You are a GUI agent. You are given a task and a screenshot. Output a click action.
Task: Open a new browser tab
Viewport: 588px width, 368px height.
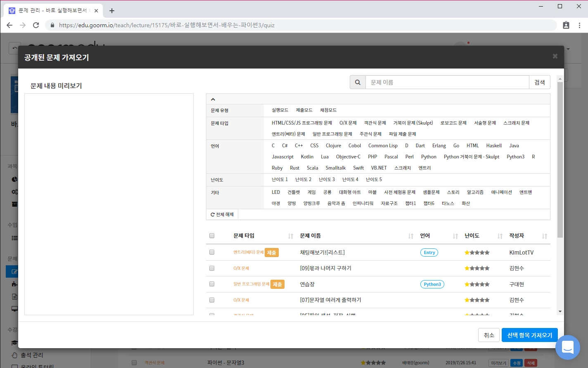click(x=112, y=11)
